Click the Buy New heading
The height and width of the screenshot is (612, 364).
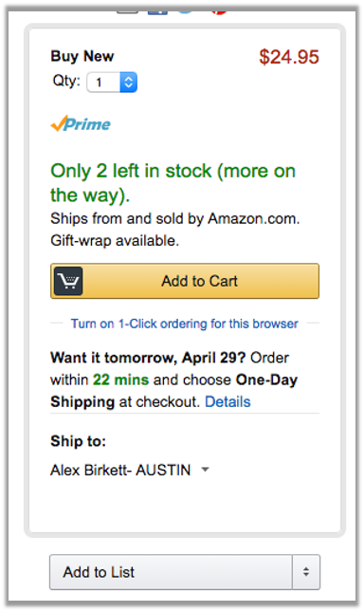82,56
